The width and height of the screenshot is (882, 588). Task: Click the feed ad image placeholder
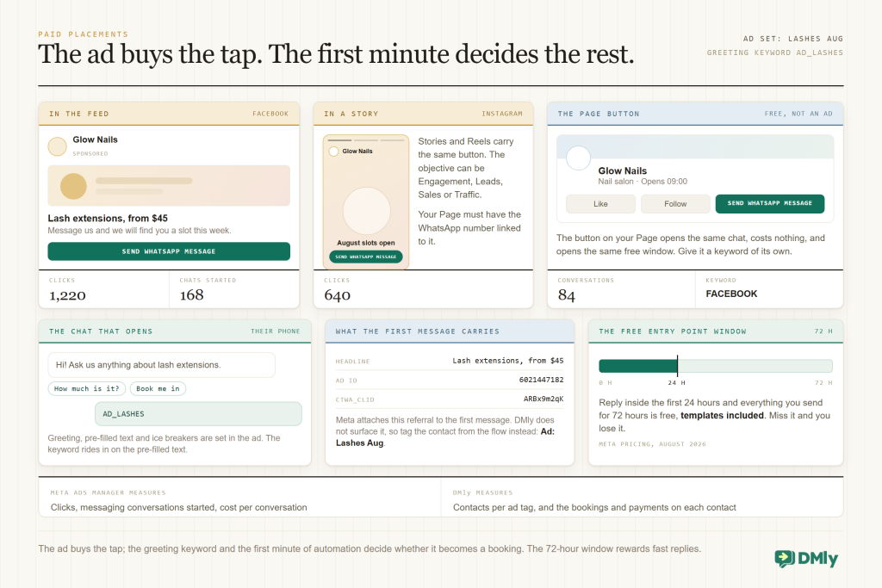pyautogui.click(x=169, y=185)
